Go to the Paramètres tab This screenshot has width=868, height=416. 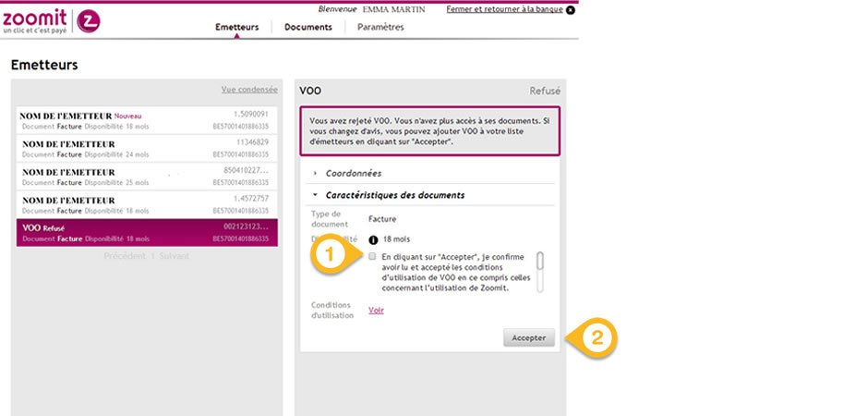pyautogui.click(x=380, y=27)
